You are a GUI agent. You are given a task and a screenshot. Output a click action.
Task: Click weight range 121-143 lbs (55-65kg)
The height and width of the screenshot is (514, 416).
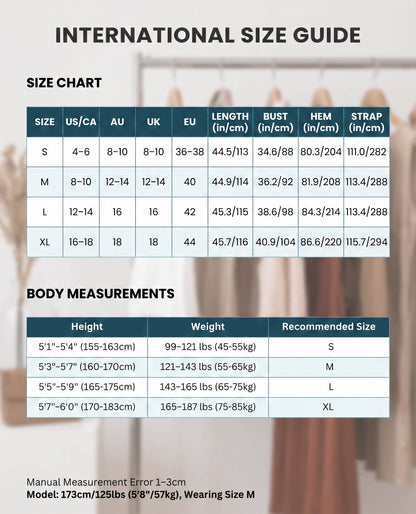pos(208,367)
